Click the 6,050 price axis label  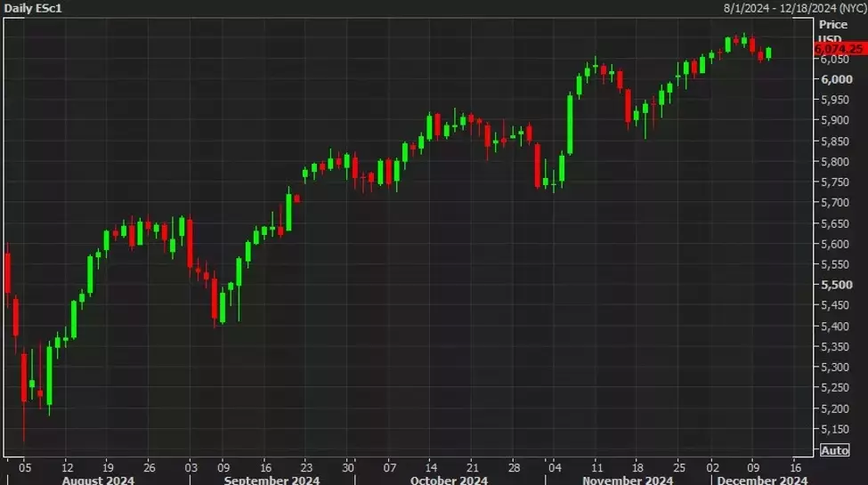pos(834,60)
